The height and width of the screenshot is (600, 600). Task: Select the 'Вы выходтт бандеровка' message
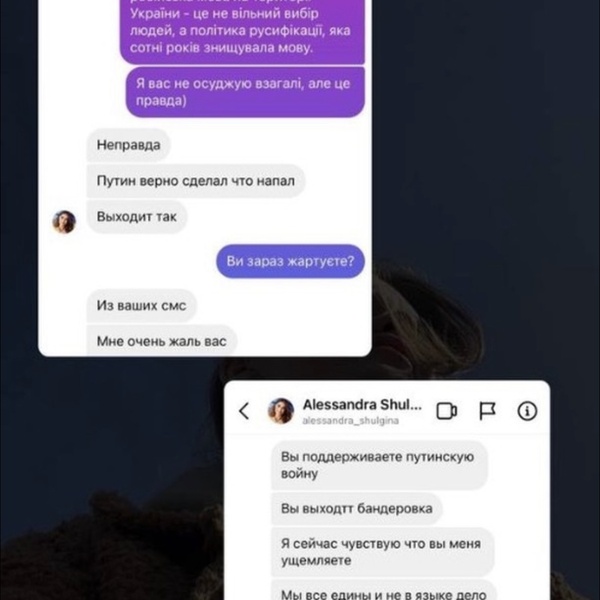pyautogui.click(x=357, y=509)
